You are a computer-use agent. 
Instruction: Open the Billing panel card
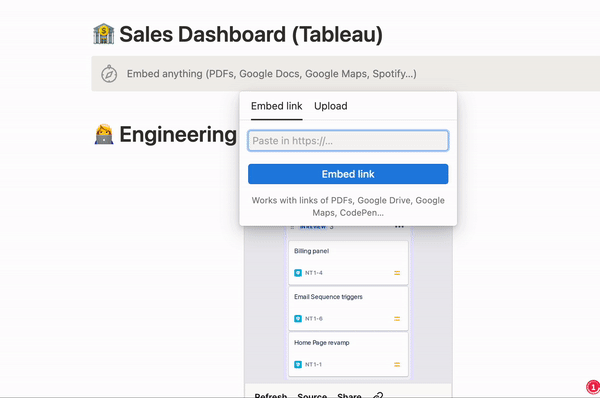[348, 263]
